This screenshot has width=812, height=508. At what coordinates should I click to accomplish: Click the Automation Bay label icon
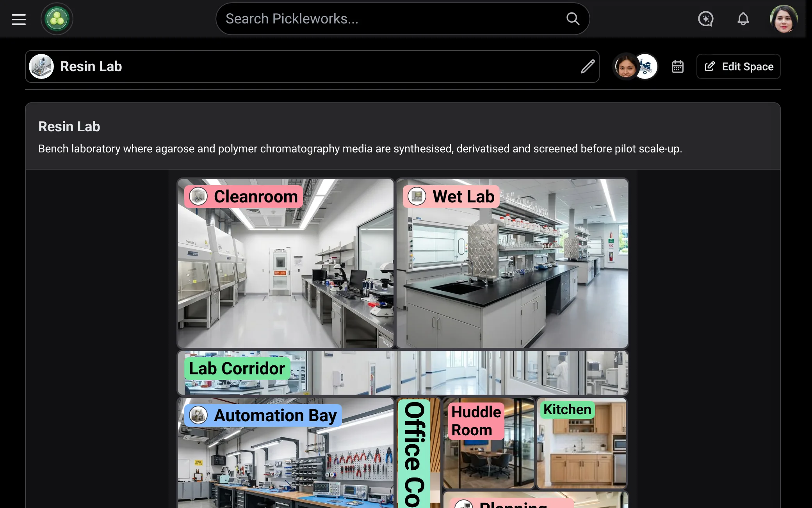click(x=198, y=415)
